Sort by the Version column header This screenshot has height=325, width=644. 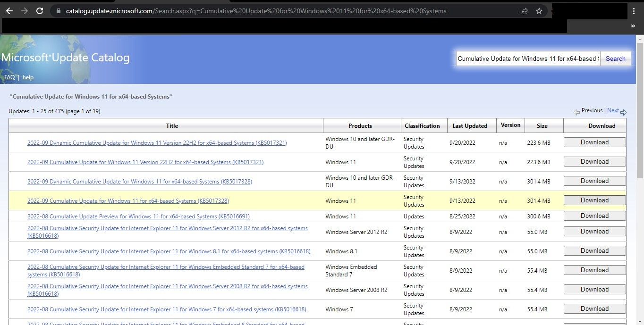click(x=510, y=125)
